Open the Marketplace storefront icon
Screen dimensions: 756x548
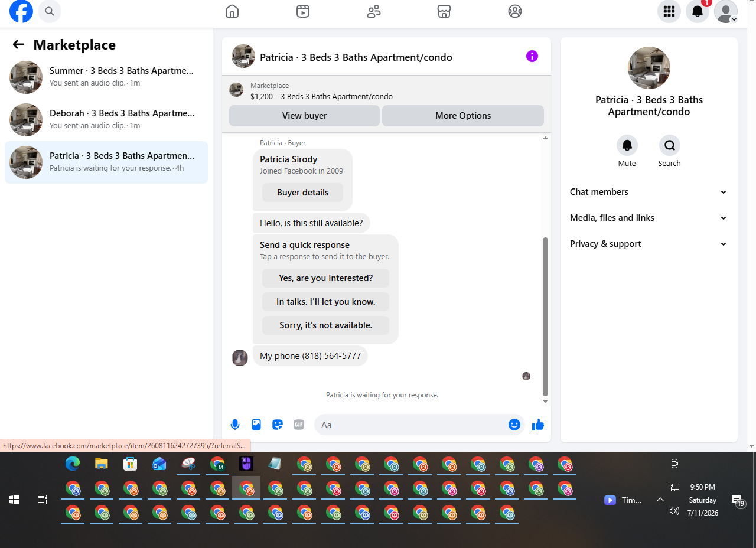pos(444,11)
